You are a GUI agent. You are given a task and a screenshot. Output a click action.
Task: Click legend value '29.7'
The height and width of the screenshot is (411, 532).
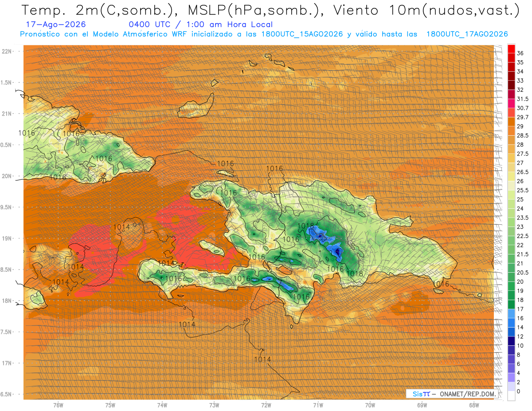coord(523,117)
